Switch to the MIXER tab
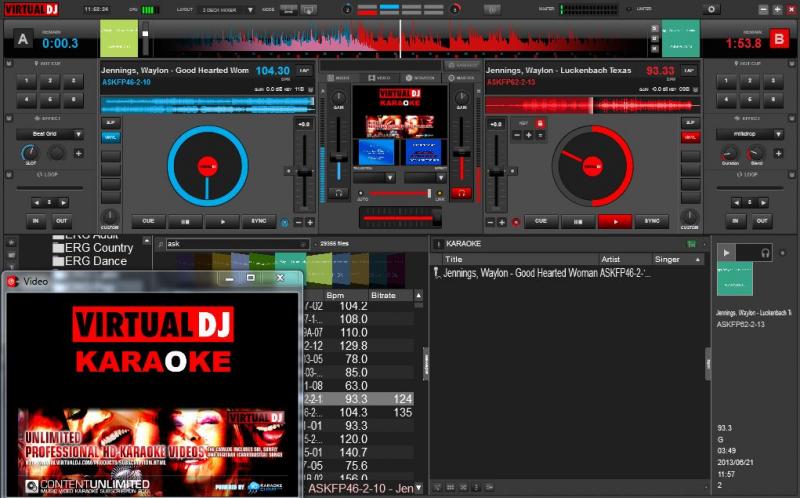 (339, 78)
